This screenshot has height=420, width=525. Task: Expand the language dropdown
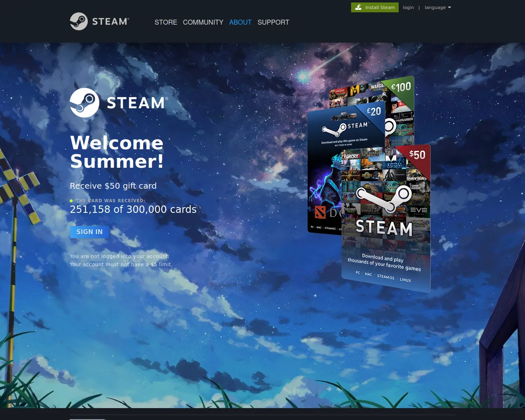pyautogui.click(x=438, y=7)
